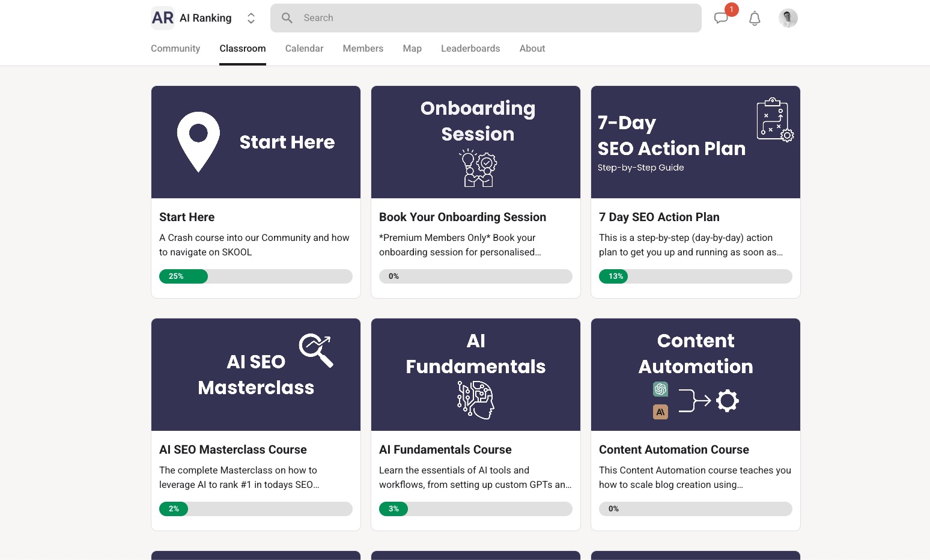
Task: Switch to the Community tab
Action: pos(175,49)
